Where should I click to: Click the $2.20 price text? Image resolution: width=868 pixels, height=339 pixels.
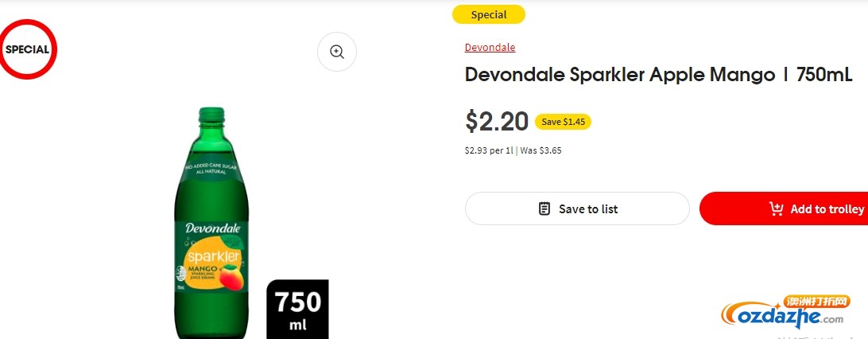pyautogui.click(x=497, y=121)
